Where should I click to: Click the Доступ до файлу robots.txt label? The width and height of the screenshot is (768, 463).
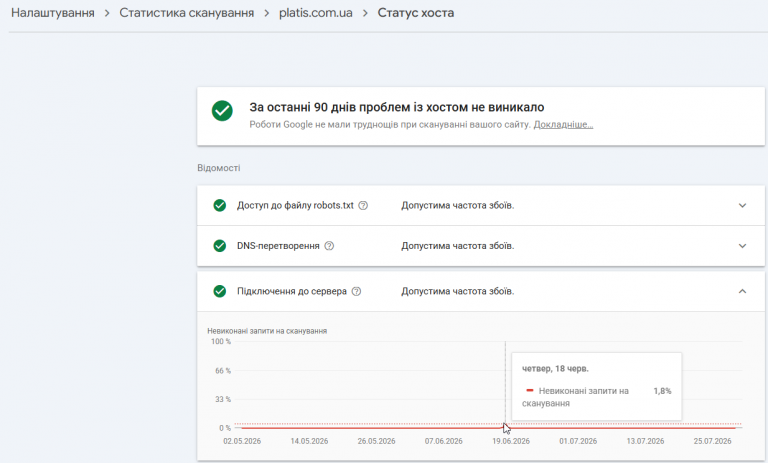pos(295,205)
